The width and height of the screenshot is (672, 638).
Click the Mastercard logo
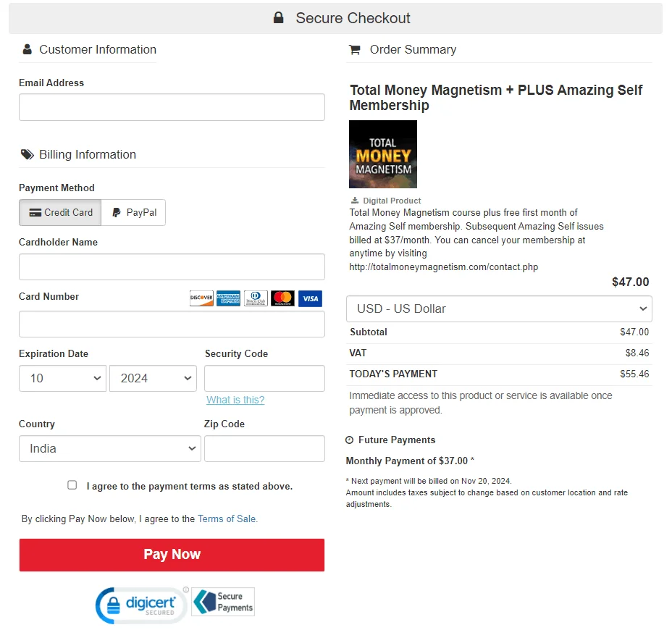click(283, 298)
